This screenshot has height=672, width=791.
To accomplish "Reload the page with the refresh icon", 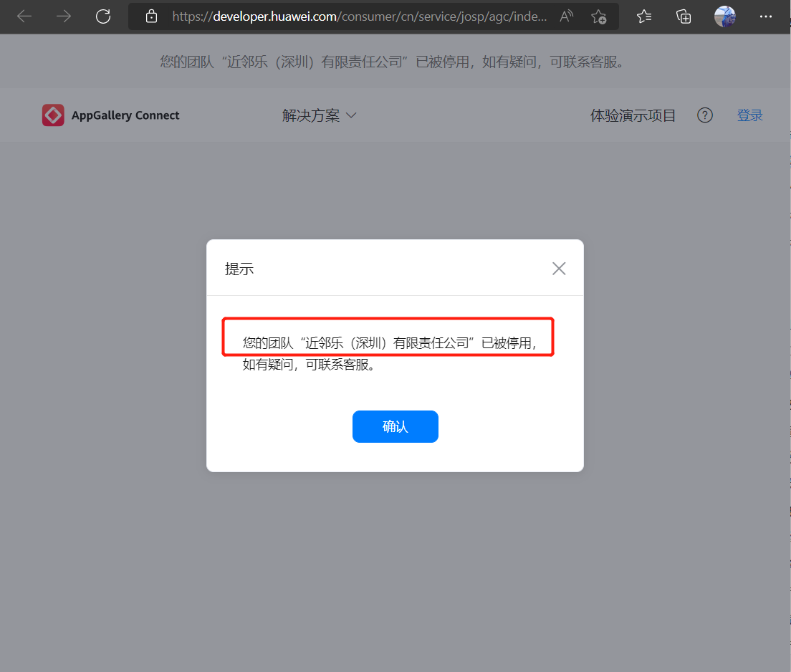I will (x=103, y=16).
